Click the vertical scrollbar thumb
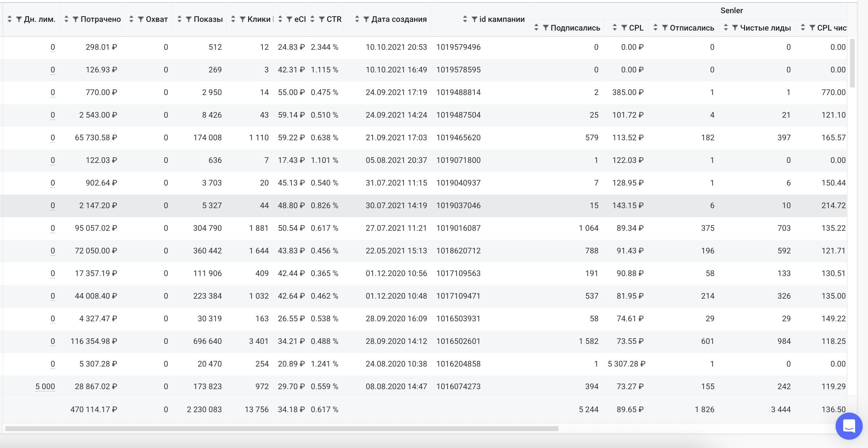The image size is (868, 448). tap(852, 62)
